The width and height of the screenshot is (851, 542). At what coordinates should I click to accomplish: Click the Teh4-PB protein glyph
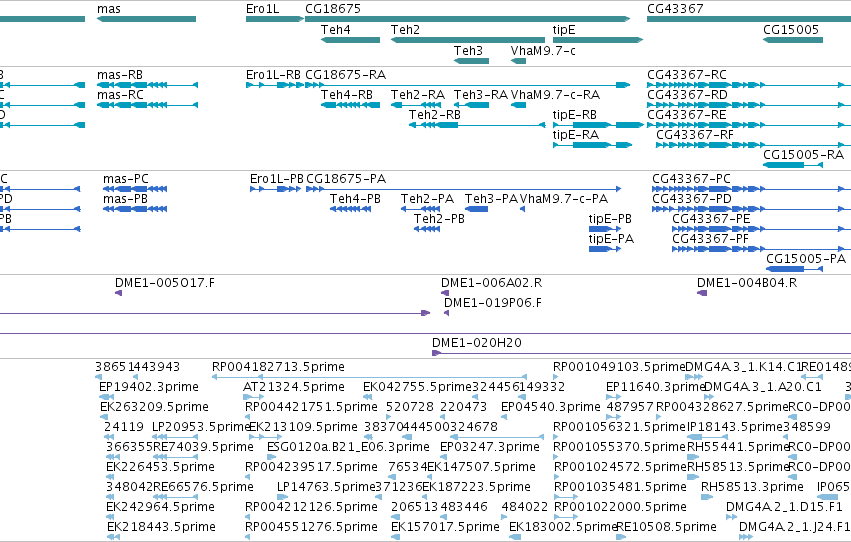[x=350, y=209]
